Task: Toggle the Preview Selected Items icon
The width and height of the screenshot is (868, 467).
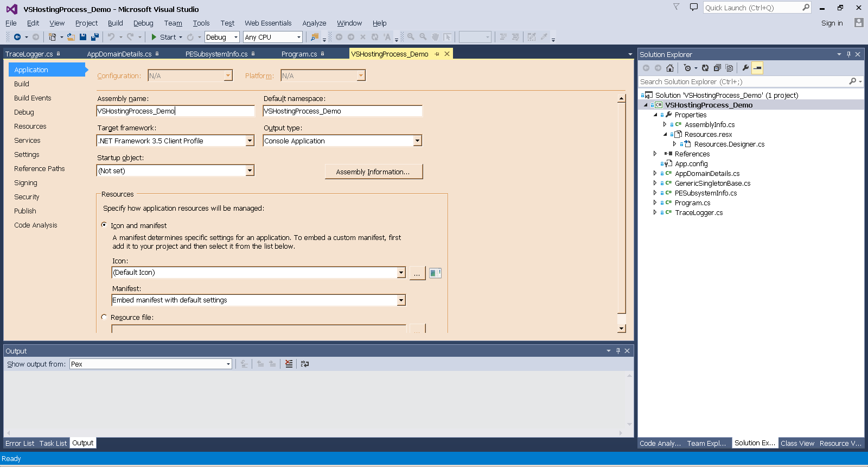Action: (757, 68)
